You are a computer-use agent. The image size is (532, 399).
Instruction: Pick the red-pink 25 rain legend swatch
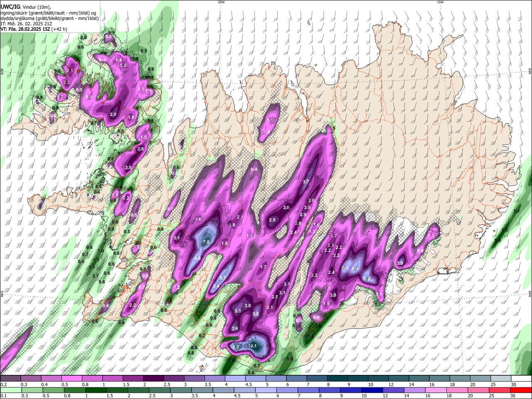pos(500,390)
